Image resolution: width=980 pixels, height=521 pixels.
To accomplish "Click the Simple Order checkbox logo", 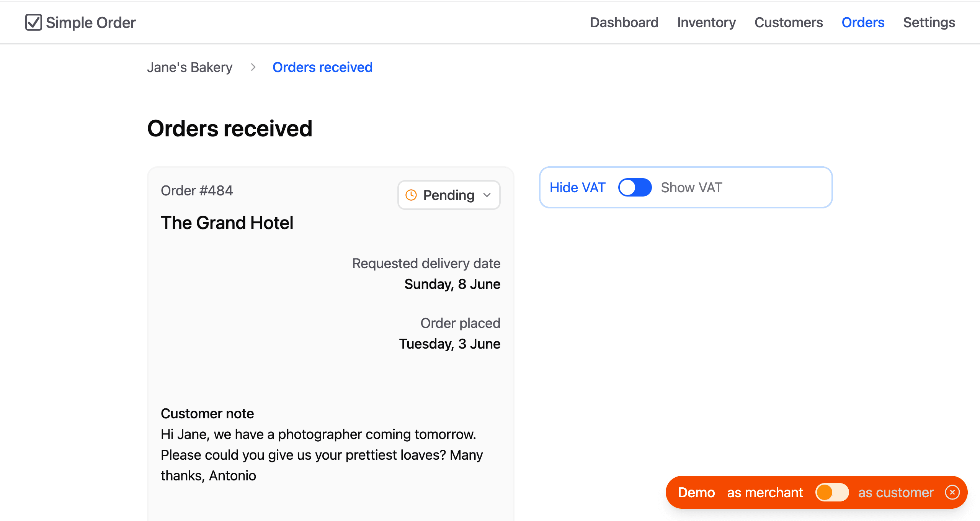I will 34,22.
